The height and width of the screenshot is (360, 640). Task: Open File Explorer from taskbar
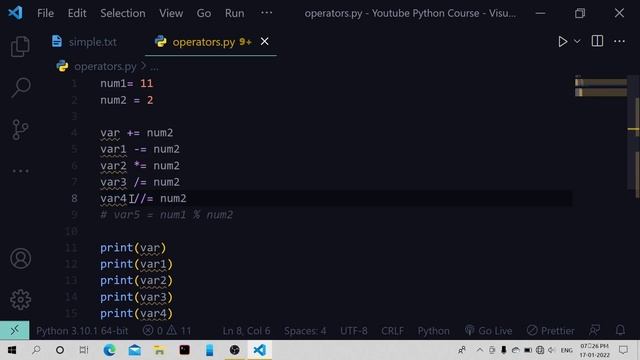pos(159,350)
